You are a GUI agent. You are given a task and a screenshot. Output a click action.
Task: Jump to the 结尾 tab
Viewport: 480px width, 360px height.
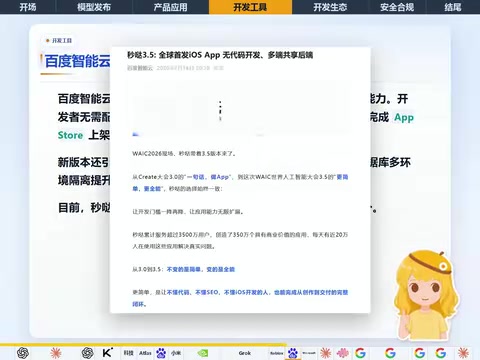coord(453,7)
